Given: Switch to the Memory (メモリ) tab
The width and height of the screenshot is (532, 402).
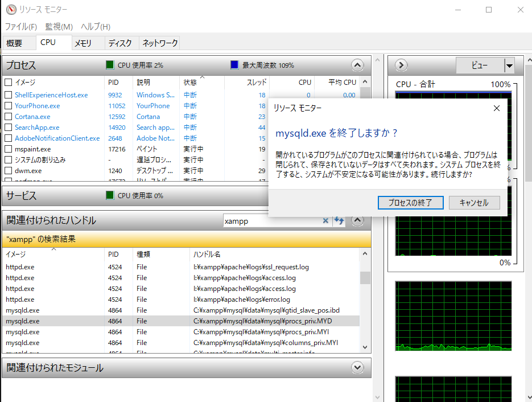Looking at the screenshot, I should click(83, 43).
